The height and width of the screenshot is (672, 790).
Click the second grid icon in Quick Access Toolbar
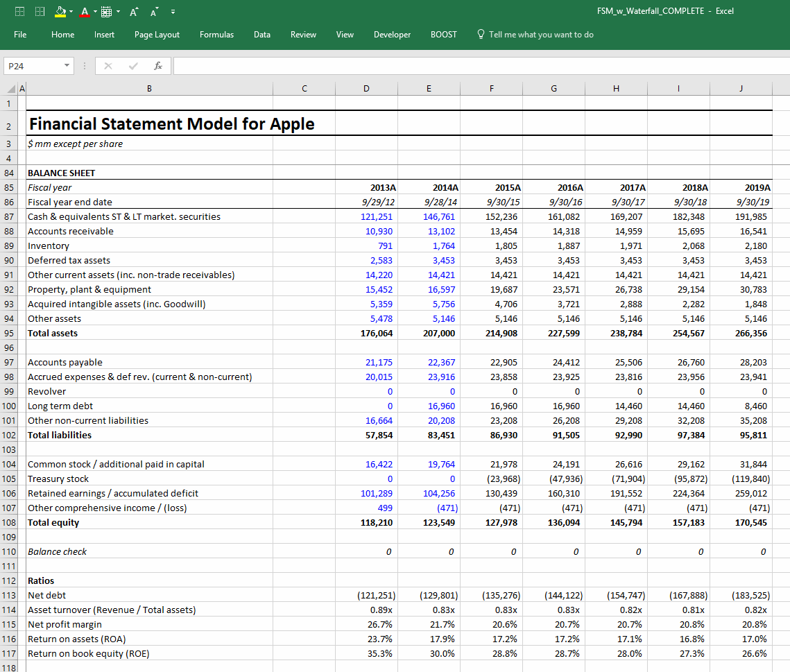pos(40,11)
